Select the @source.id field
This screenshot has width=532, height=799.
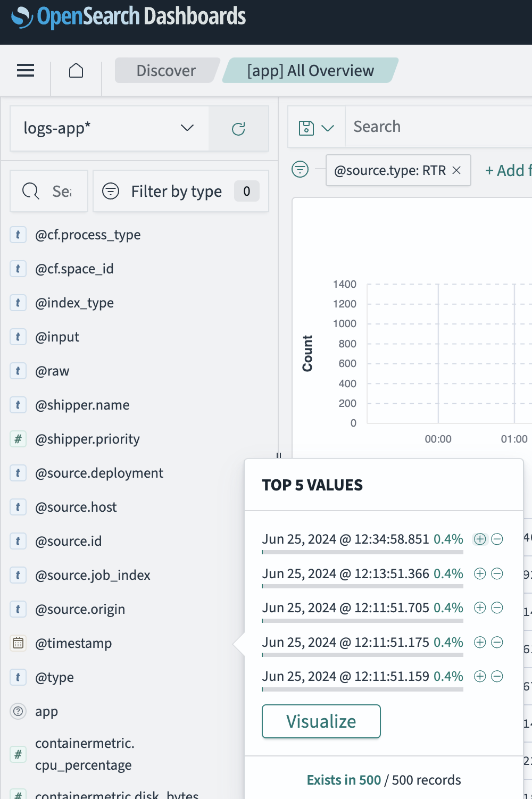coord(68,541)
